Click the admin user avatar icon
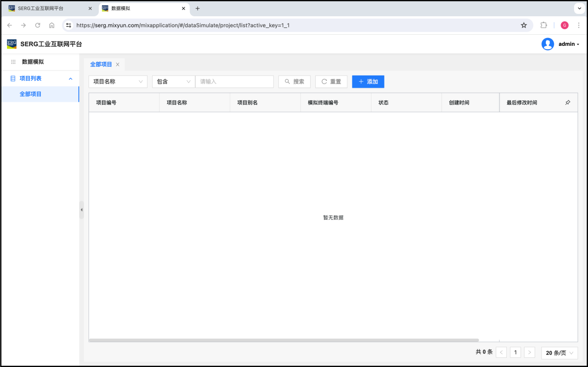The height and width of the screenshot is (367, 588). coord(548,44)
